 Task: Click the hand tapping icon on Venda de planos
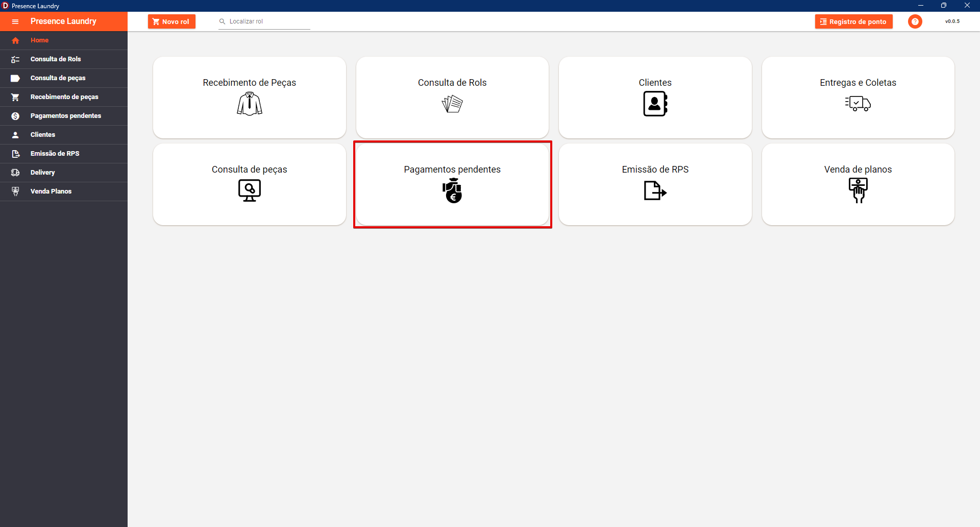[x=858, y=190]
